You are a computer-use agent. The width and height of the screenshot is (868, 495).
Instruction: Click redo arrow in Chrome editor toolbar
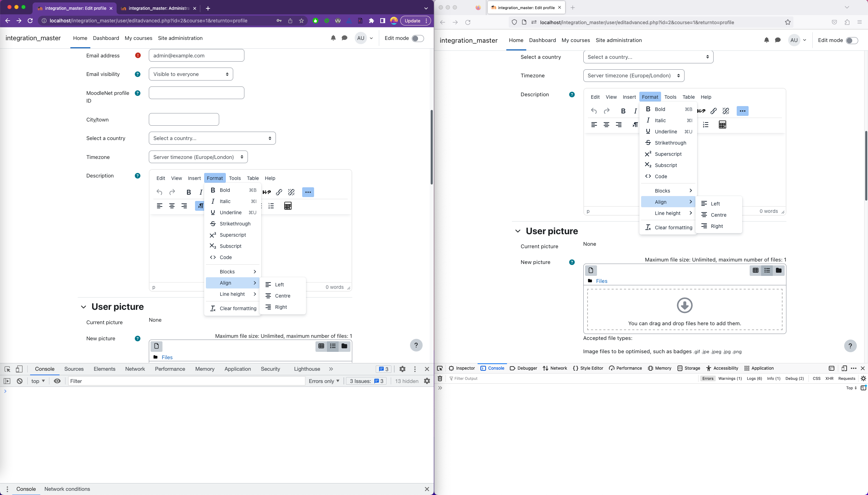pos(172,192)
